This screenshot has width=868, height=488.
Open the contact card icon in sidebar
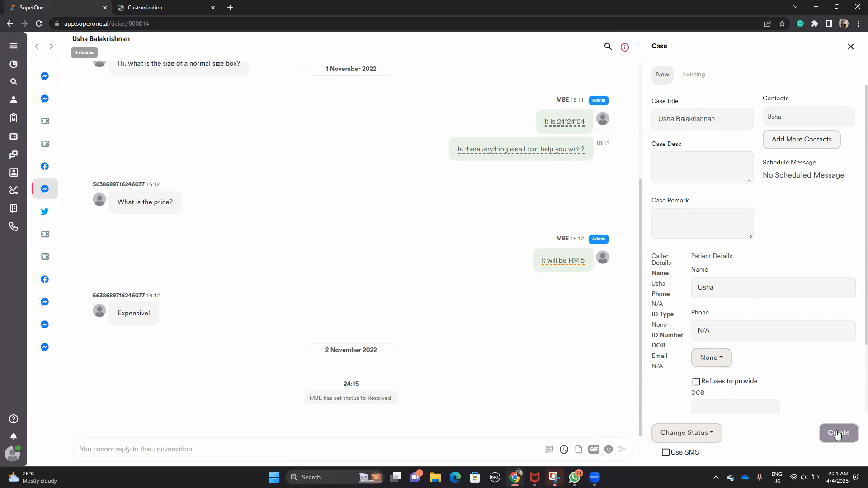[14, 173]
